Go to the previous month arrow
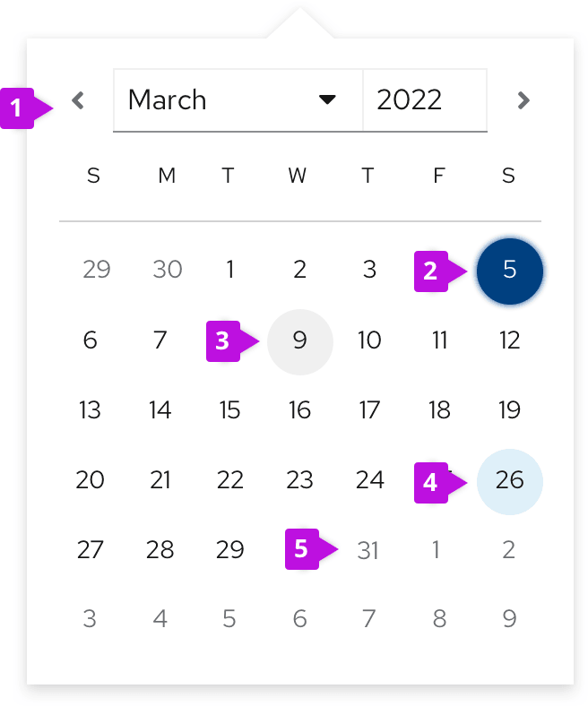The width and height of the screenshot is (588, 706). point(78,100)
